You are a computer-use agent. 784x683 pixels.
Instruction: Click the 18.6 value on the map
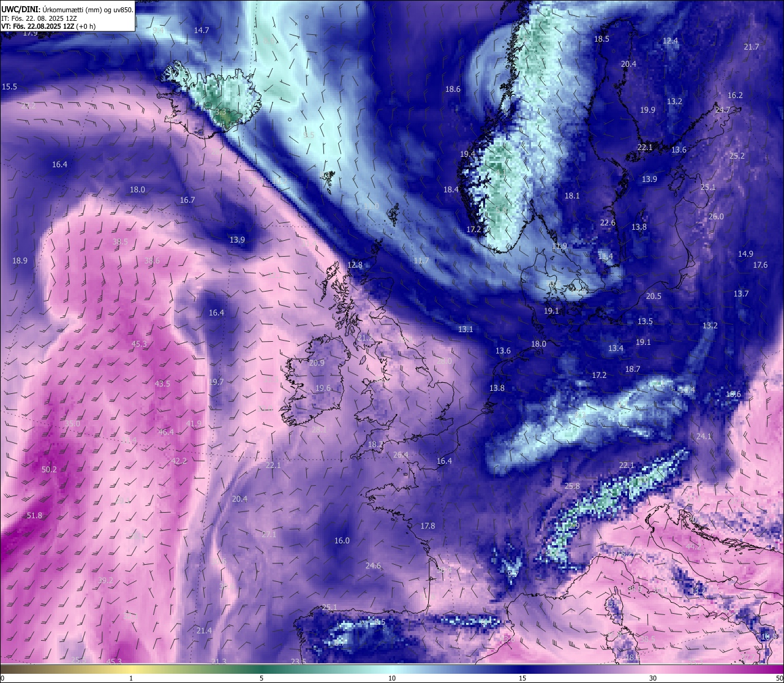[453, 89]
